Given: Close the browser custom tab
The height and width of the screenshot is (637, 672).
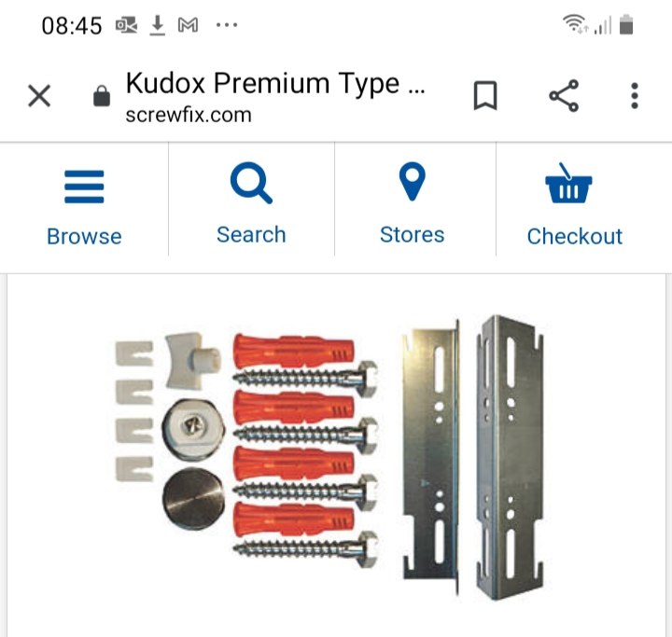Looking at the screenshot, I should (x=39, y=95).
